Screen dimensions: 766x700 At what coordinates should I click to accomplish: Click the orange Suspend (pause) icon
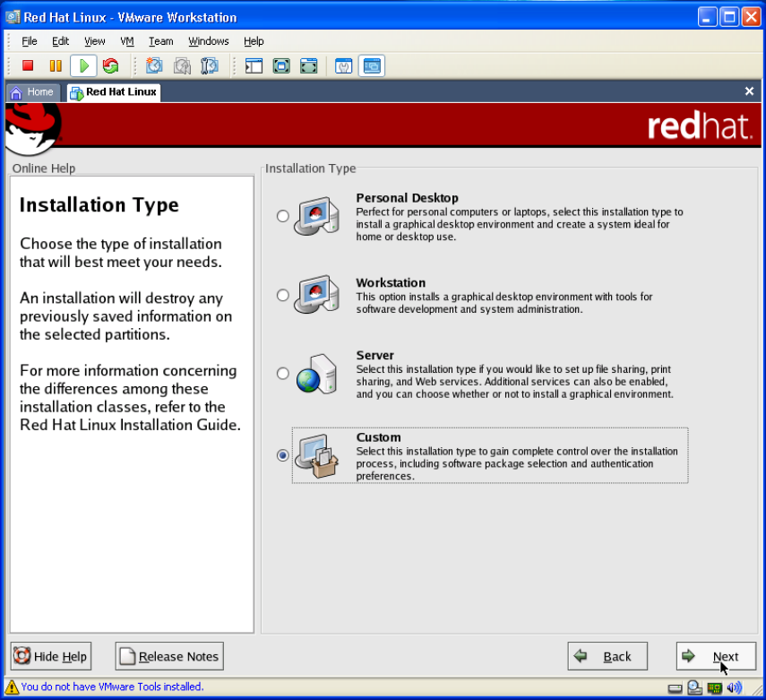coord(56,65)
